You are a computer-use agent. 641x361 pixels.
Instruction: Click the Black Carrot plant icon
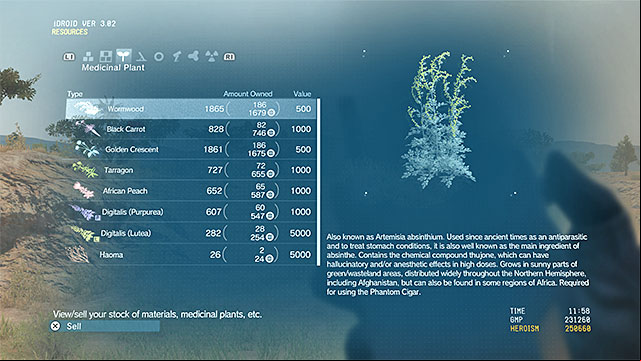[87, 129]
